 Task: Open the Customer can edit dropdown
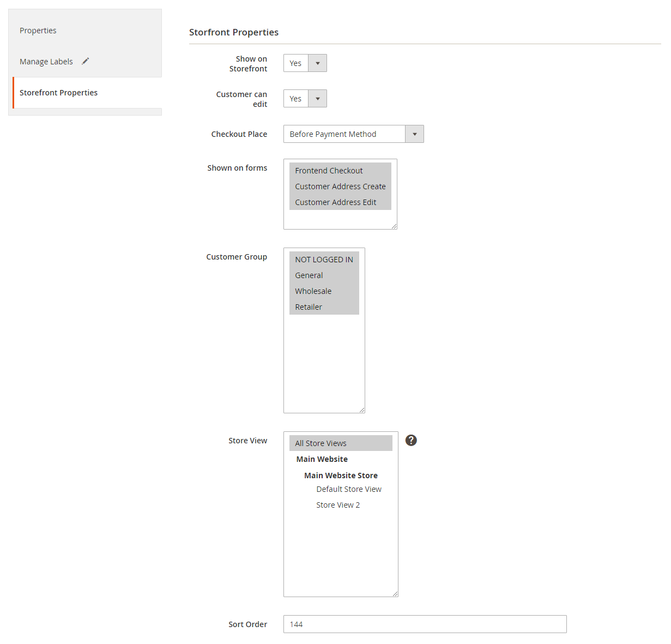[x=305, y=99]
